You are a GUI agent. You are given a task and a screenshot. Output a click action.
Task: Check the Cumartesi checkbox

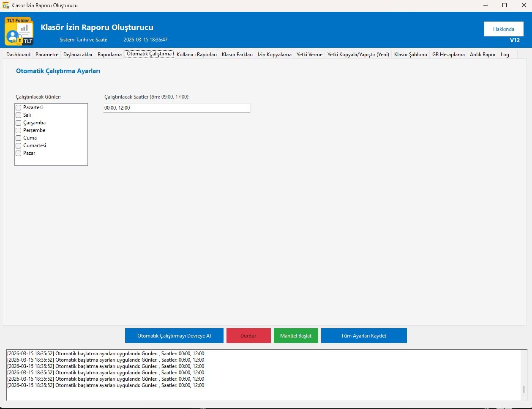19,146
